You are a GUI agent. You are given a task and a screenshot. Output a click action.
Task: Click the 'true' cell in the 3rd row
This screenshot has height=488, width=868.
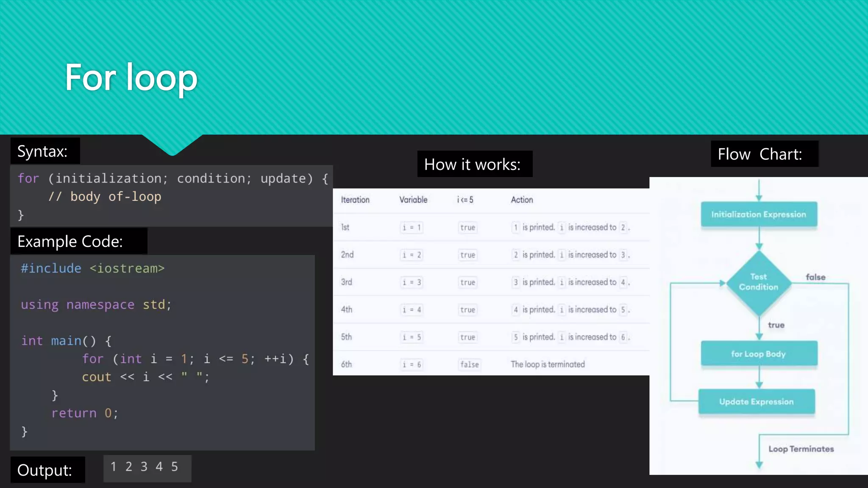pos(468,283)
